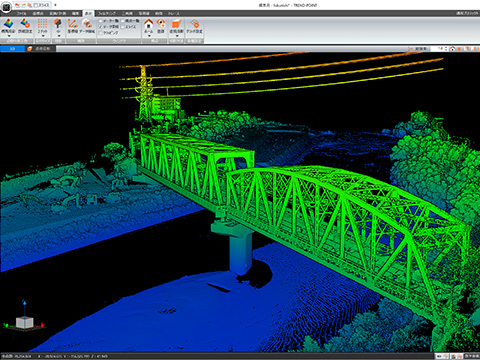The height and width of the screenshot is (360, 480).
Task: Click the blue 3D view tab
Action: (x=12, y=49)
